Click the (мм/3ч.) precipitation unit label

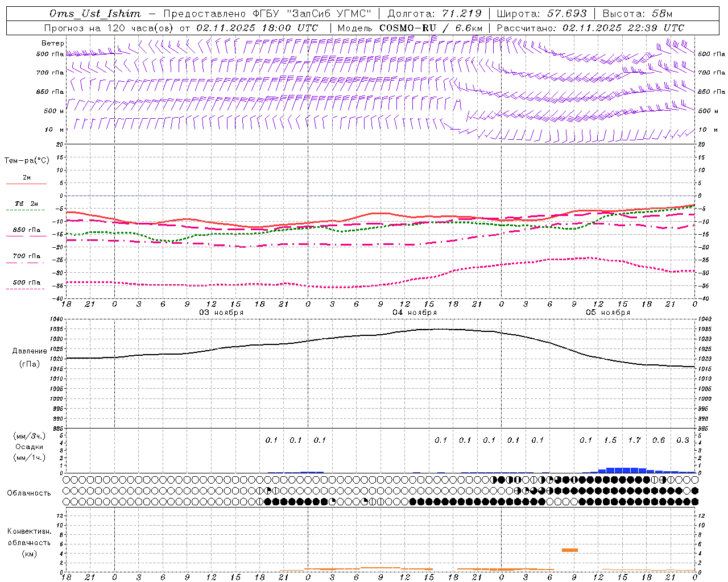pos(30,436)
